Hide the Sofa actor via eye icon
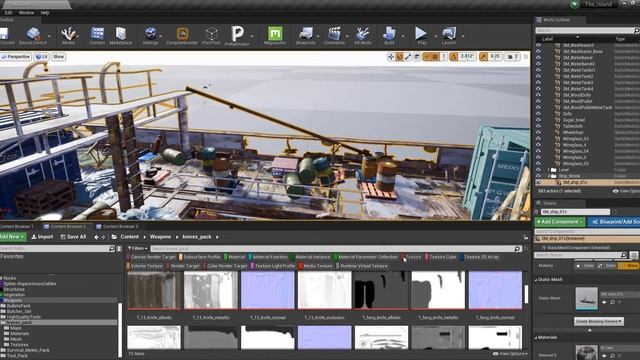The width and height of the screenshot is (640, 360). point(539,114)
